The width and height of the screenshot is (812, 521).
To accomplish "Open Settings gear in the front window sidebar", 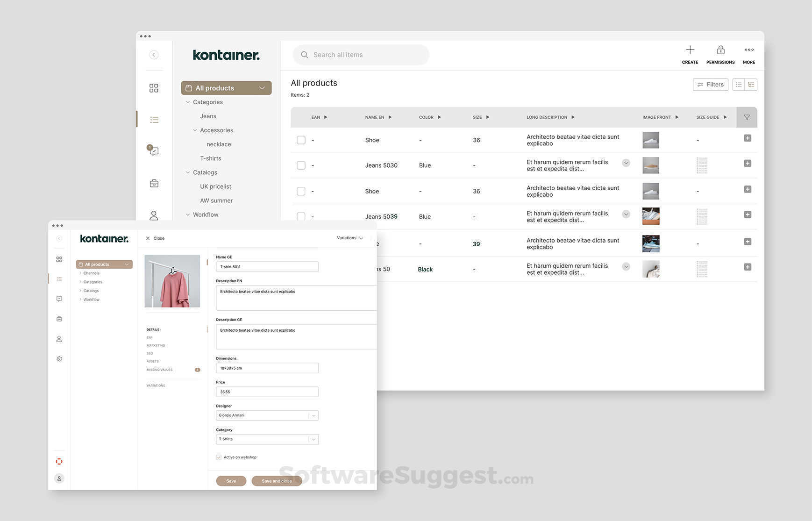I will (x=59, y=358).
